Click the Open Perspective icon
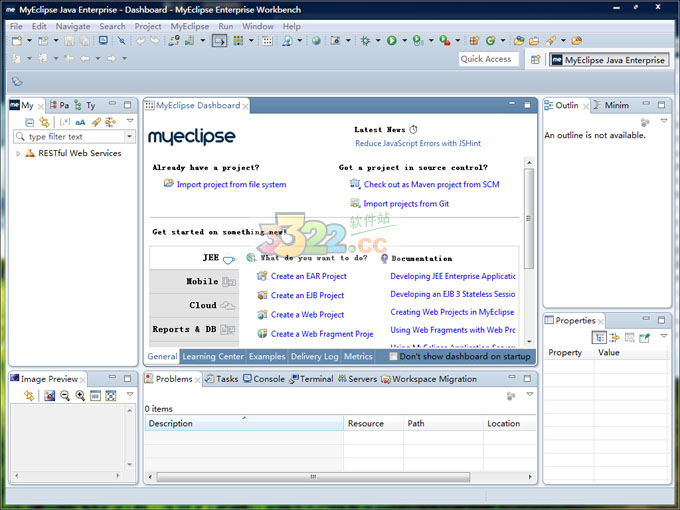The image size is (680, 510). [535, 60]
